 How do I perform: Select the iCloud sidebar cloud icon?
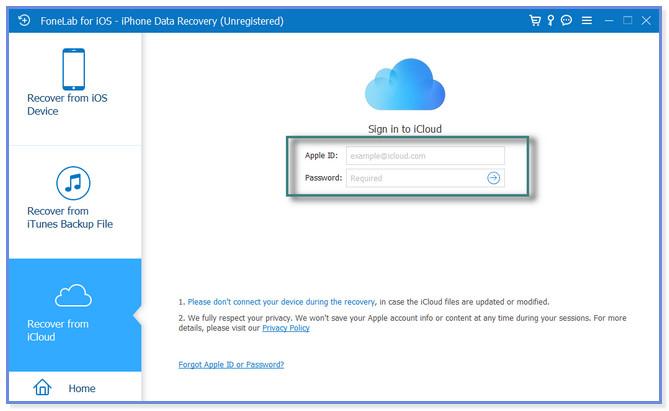[x=73, y=295]
